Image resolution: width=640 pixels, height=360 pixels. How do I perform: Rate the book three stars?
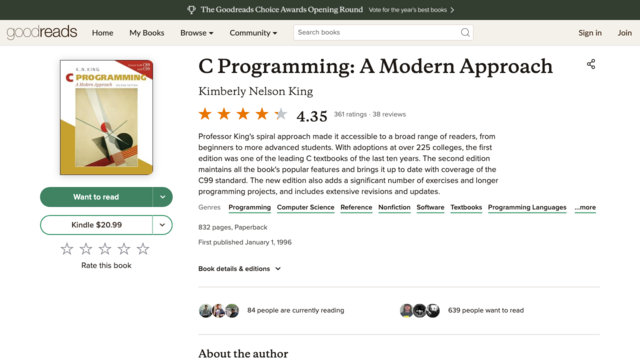(x=105, y=249)
